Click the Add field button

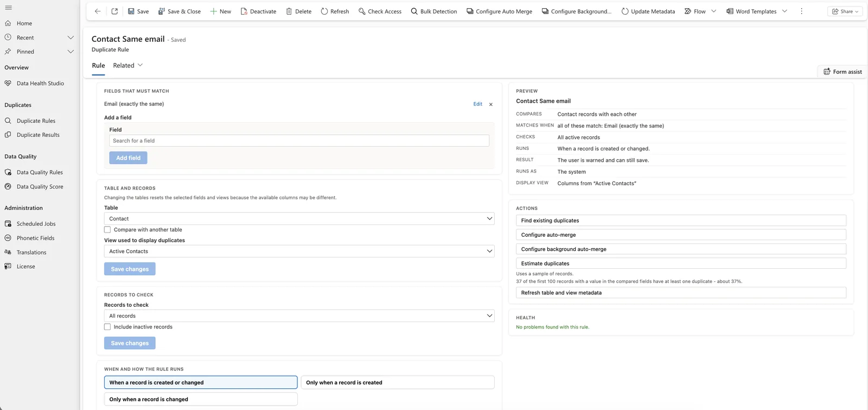pyautogui.click(x=128, y=158)
